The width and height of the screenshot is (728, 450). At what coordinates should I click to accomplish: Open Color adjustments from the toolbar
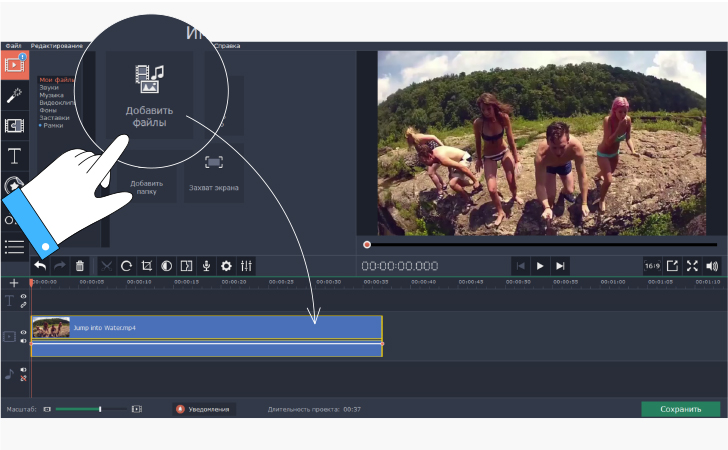pyautogui.click(x=166, y=266)
